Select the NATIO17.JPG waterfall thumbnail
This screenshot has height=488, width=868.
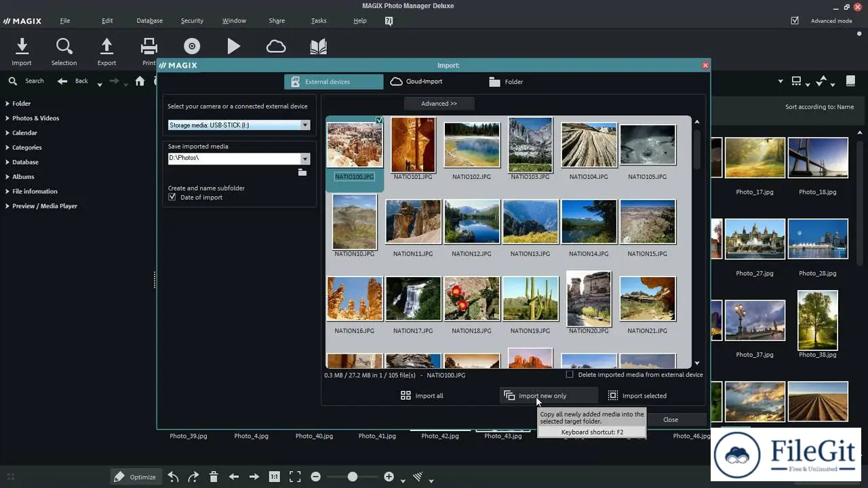point(413,299)
